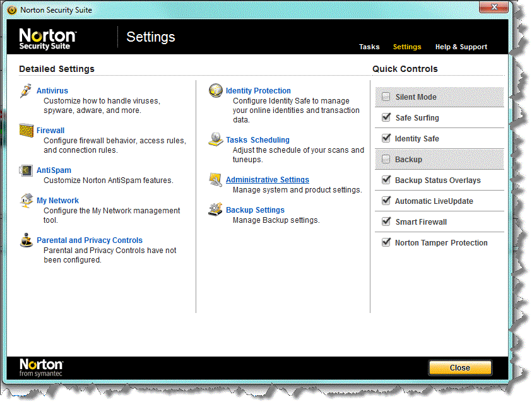Click the Backup Settings gear icon

pyautogui.click(x=215, y=210)
